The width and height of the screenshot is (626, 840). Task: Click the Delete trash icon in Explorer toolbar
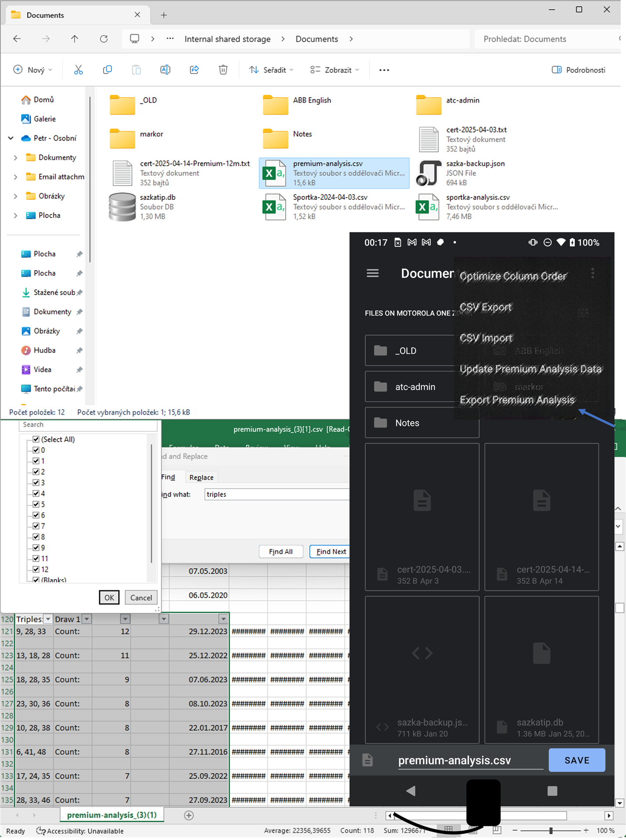pos(223,70)
